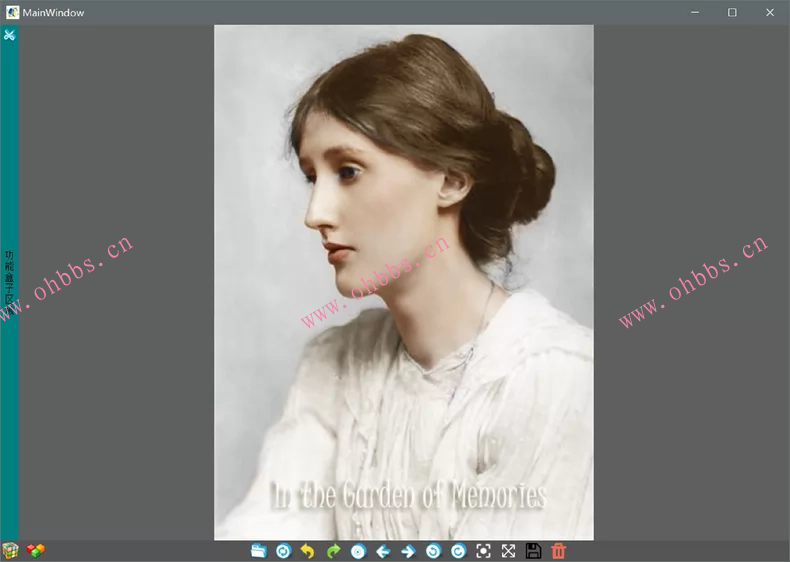Click the blue disc icon in toolbar

(358, 551)
